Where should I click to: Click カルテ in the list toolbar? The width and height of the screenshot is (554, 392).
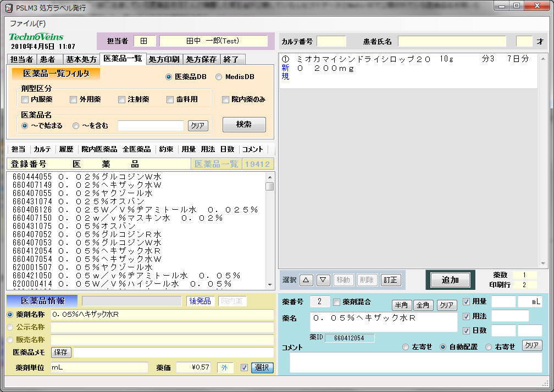(x=42, y=149)
